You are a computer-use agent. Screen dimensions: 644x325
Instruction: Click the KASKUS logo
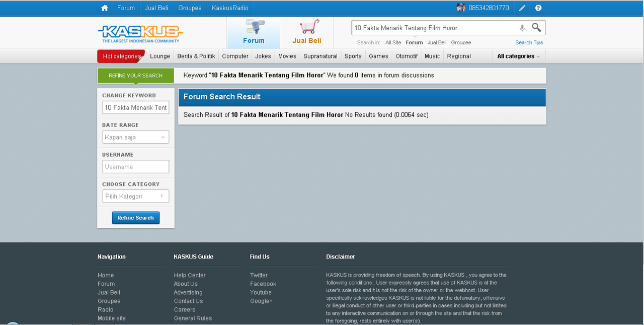point(140,34)
